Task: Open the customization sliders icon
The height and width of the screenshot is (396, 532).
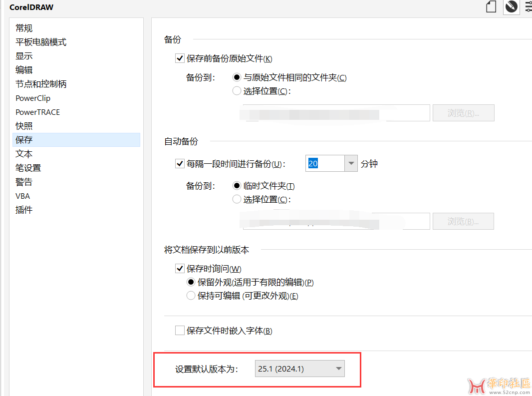Action: click(529, 7)
